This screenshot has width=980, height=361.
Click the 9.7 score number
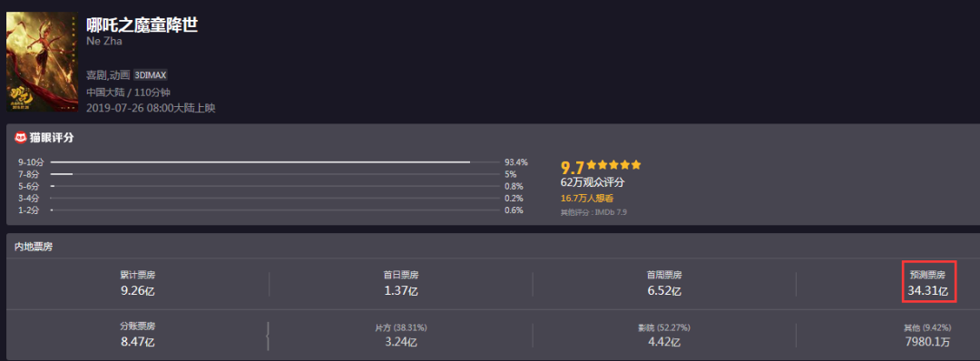click(572, 168)
